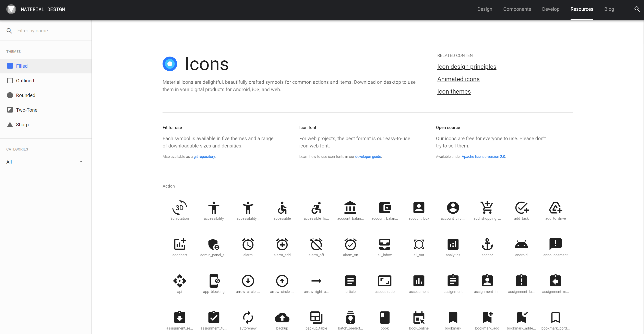The height and width of the screenshot is (334, 644).
Task: Open the Icon design principles link
Action: click(x=466, y=67)
